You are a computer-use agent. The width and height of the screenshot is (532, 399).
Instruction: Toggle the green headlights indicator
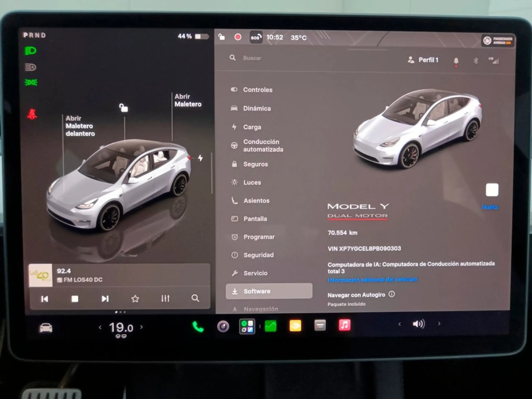[31, 51]
